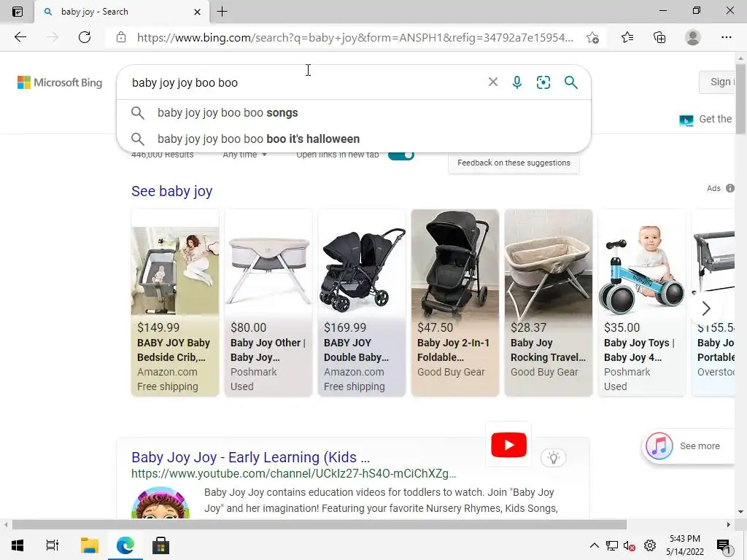Image resolution: width=747 pixels, height=560 pixels.
Task: Click the network tray icon
Action: [612, 545]
